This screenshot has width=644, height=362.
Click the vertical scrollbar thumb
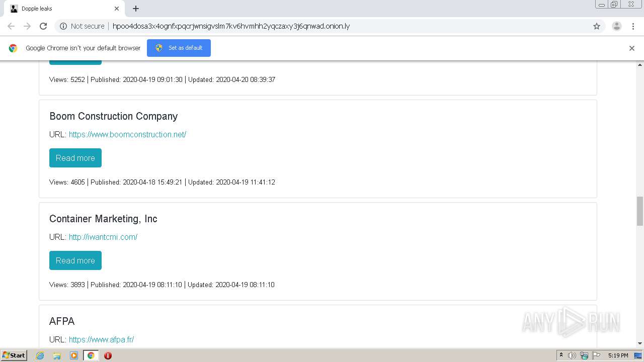640,211
